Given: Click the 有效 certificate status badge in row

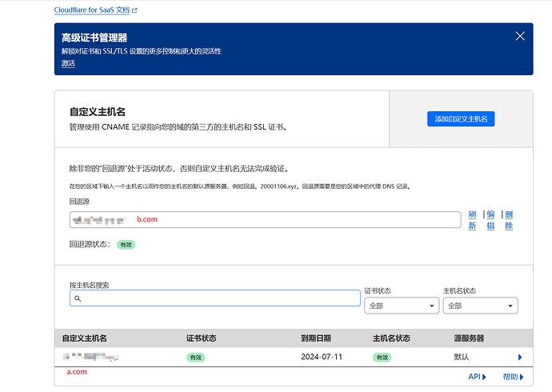Looking at the screenshot, I should click(195, 357).
